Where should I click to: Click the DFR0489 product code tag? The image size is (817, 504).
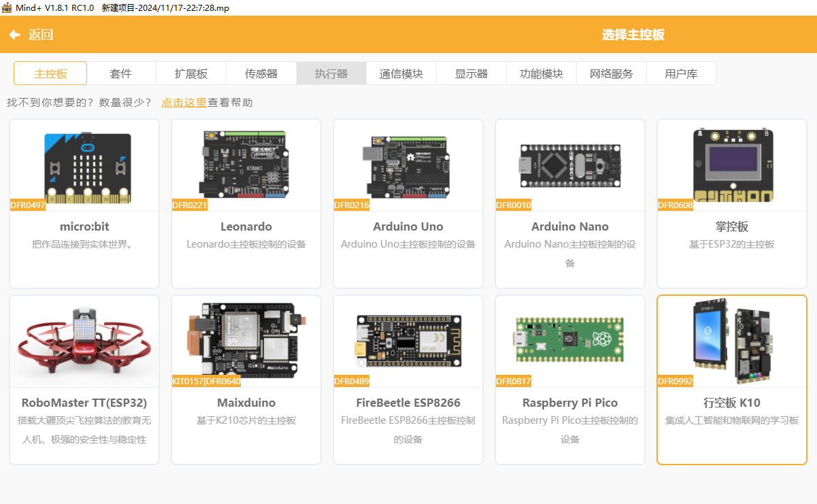click(x=352, y=382)
